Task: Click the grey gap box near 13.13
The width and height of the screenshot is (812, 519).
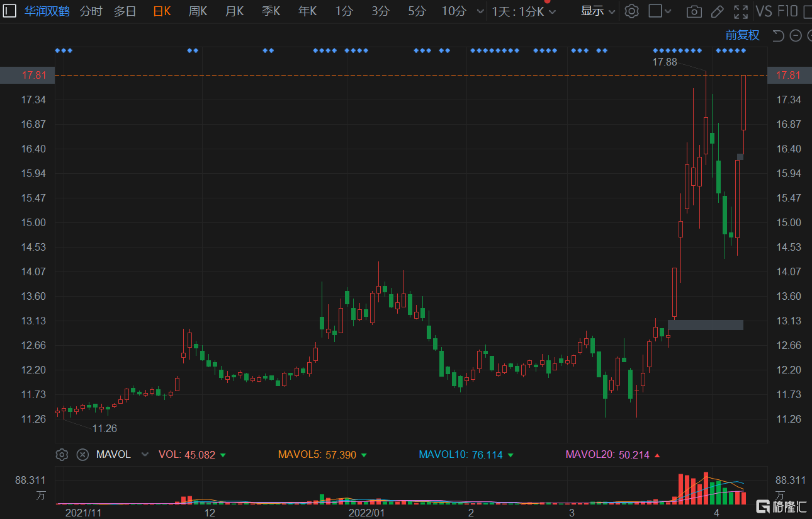Action: tap(706, 325)
